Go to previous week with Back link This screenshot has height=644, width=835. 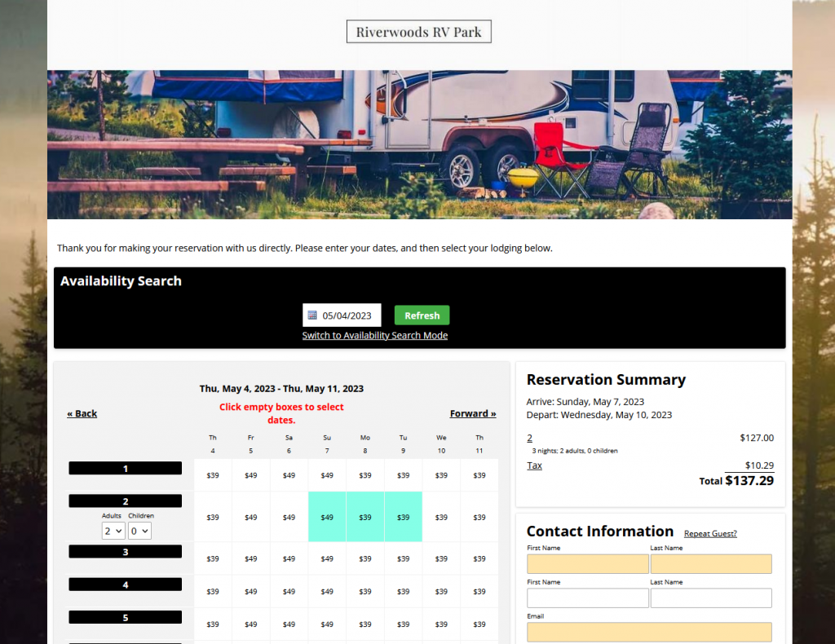tap(82, 413)
